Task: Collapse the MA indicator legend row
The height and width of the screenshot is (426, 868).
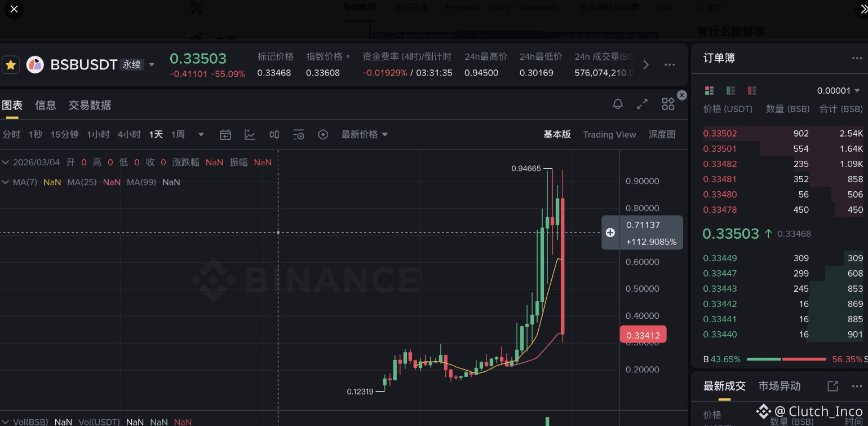Action: (x=6, y=182)
